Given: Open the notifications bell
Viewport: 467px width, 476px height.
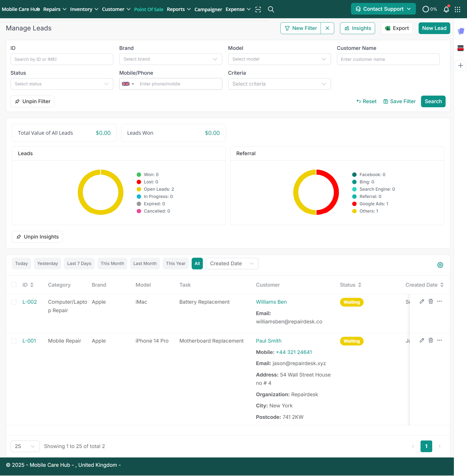Looking at the screenshot, I should 446,9.
